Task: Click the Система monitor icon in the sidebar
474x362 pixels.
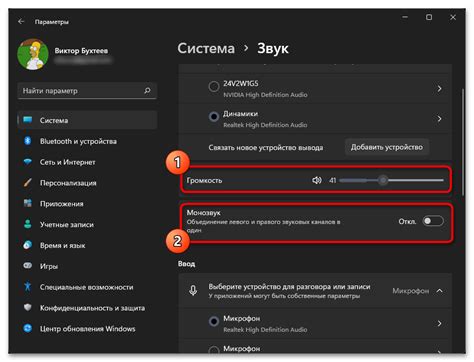Action: pyautogui.click(x=28, y=120)
